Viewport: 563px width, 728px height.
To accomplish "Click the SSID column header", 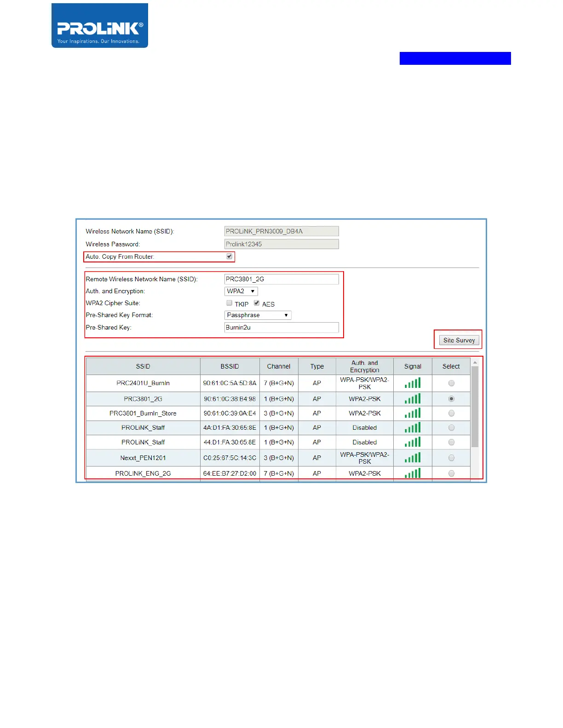I will coord(143,366).
